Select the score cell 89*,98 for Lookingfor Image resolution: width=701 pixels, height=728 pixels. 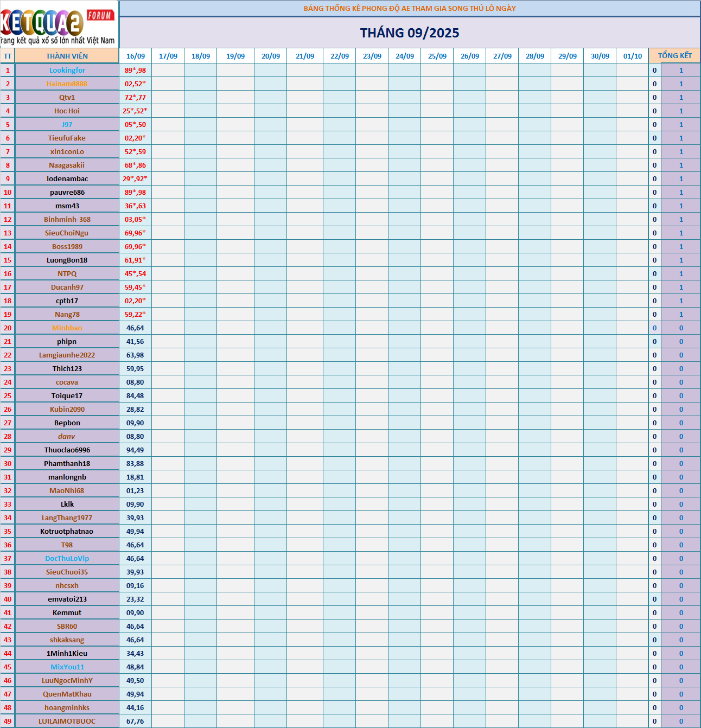tap(135, 70)
